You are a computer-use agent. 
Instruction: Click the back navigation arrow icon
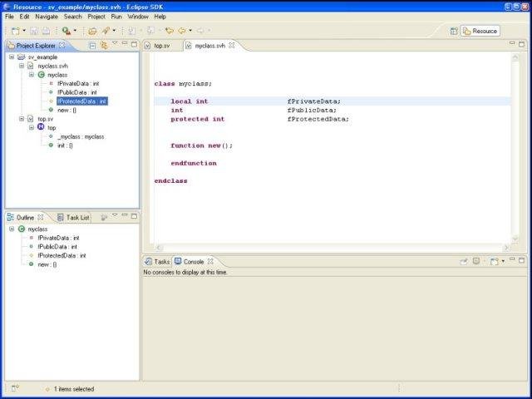coord(182,31)
